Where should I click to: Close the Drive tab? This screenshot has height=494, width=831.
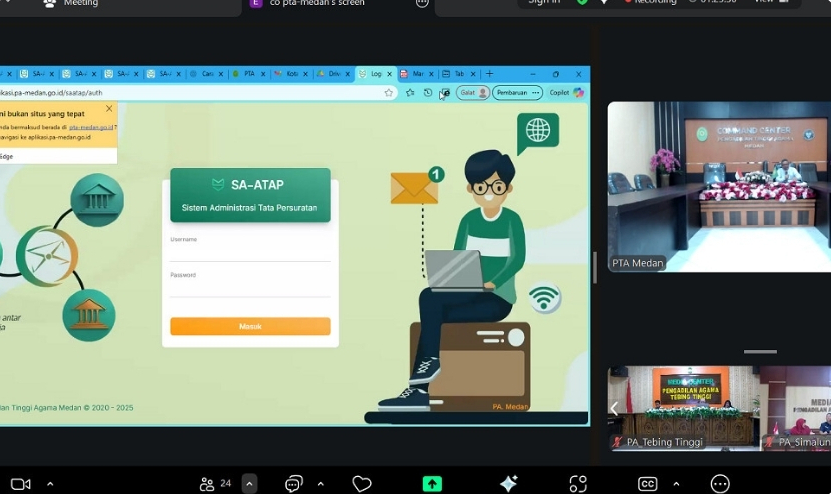pos(348,74)
